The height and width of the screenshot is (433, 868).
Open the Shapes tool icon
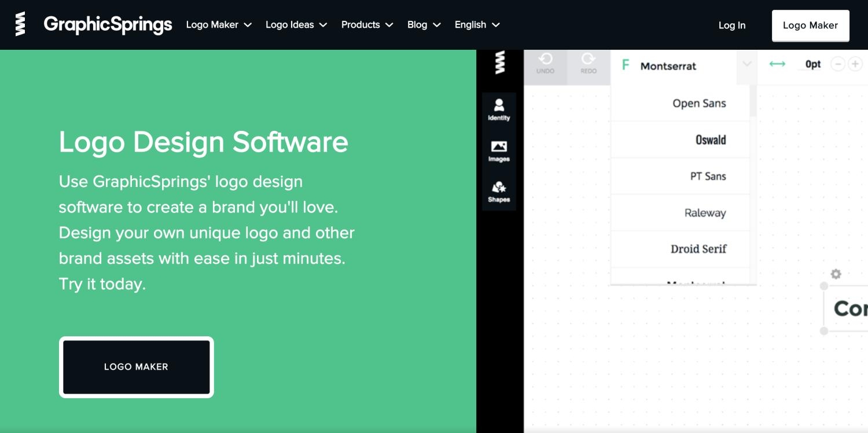click(x=499, y=192)
